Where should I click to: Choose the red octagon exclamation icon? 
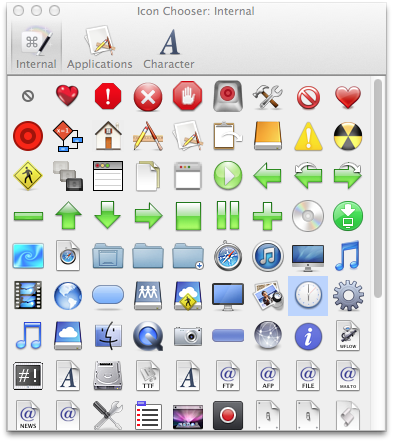(x=108, y=96)
